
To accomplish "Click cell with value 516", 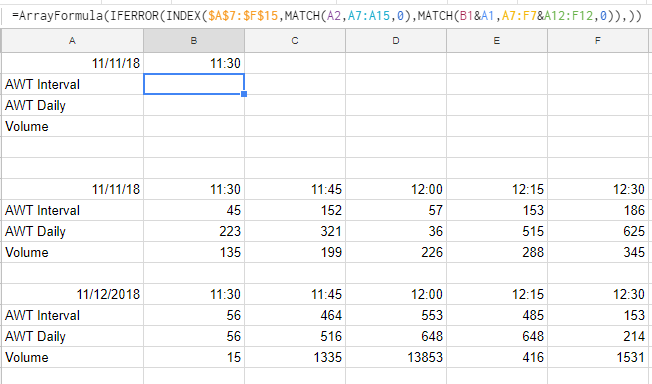I will (295, 336).
